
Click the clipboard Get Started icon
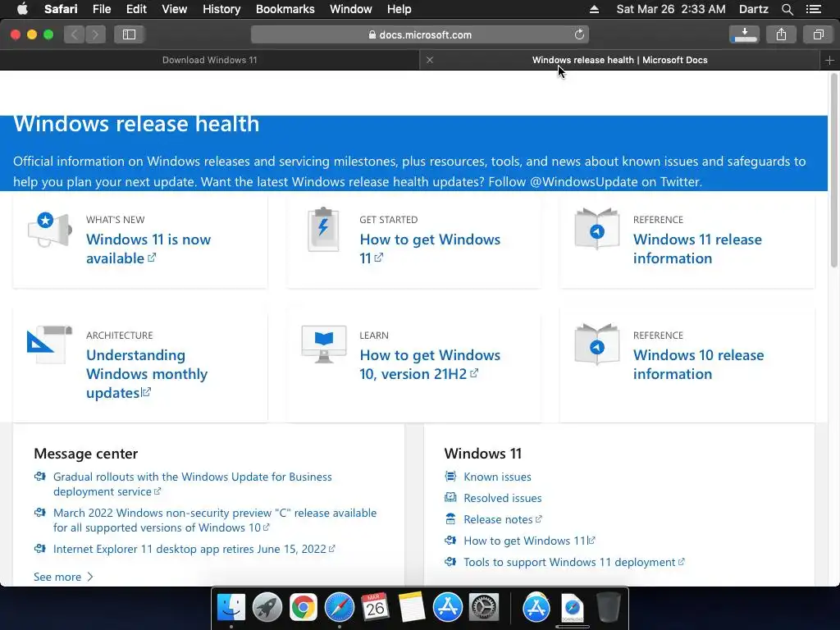tap(323, 230)
